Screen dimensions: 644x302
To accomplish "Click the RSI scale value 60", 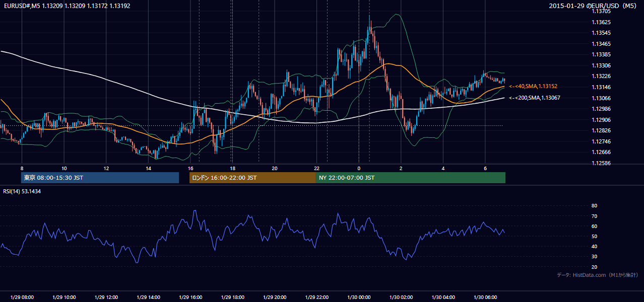I will point(594,226).
